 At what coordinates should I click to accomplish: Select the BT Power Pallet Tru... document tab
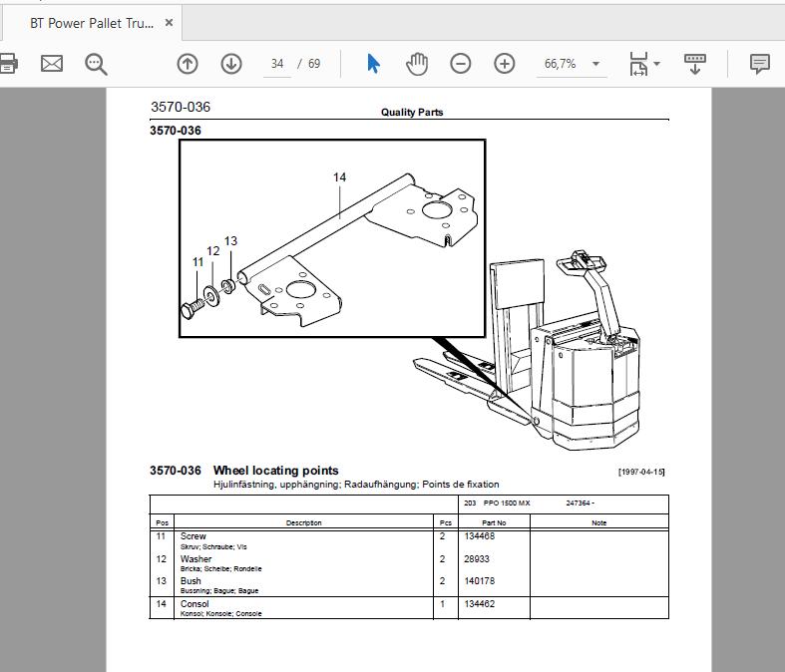pyautogui.click(x=92, y=23)
